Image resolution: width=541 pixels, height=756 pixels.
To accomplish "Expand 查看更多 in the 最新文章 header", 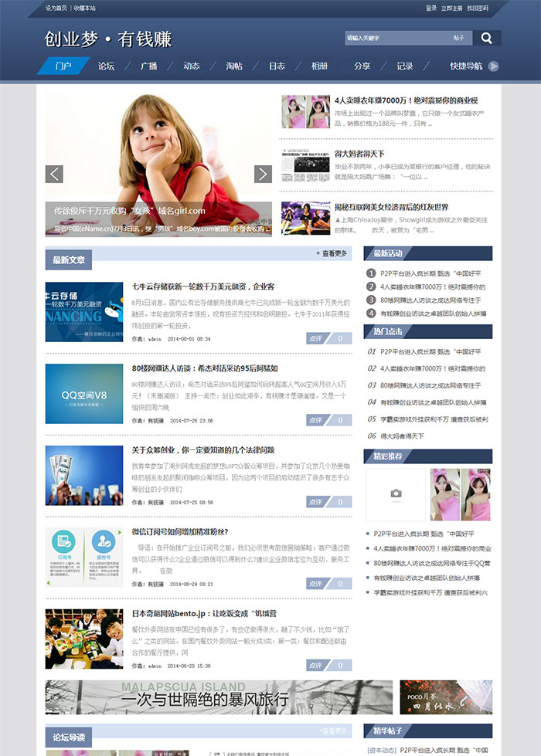I will click(332, 253).
